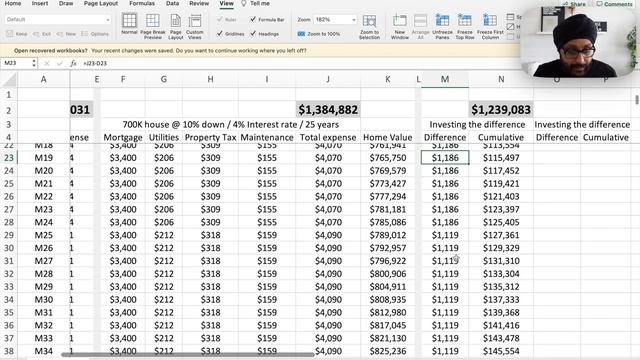Click the Name Box stepper arrows
The width and height of the screenshot is (640, 360).
[34, 63]
